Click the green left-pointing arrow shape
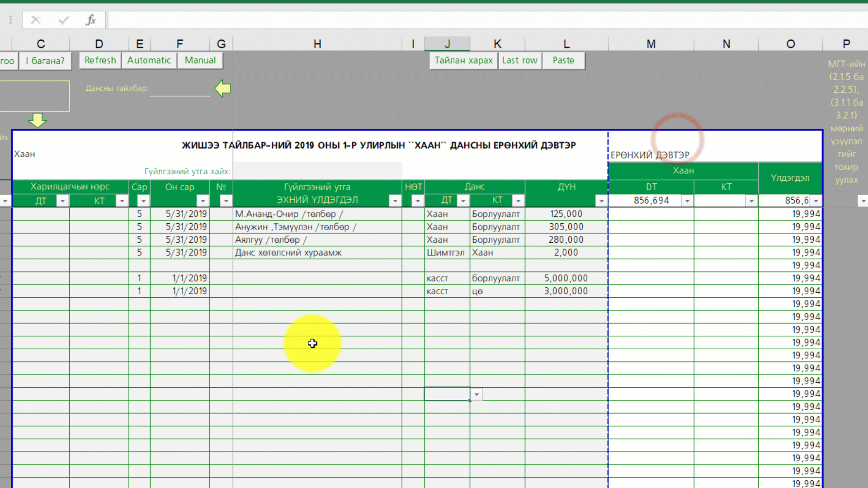This screenshot has height=488, width=868. click(x=222, y=88)
